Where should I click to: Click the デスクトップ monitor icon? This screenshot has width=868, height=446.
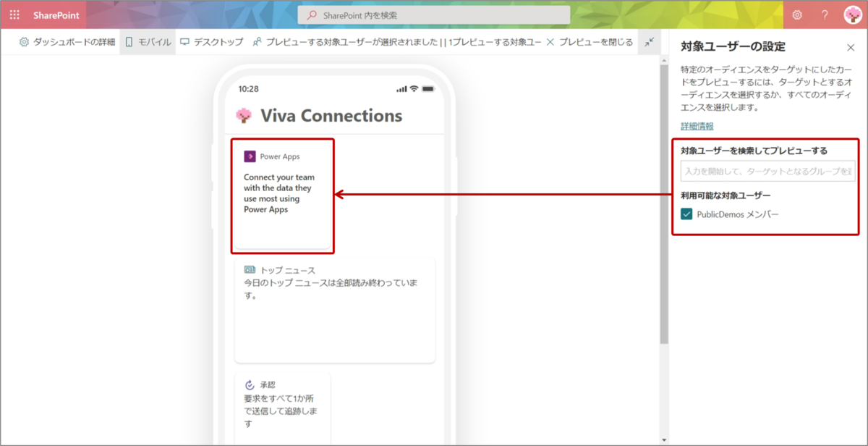[x=185, y=42]
